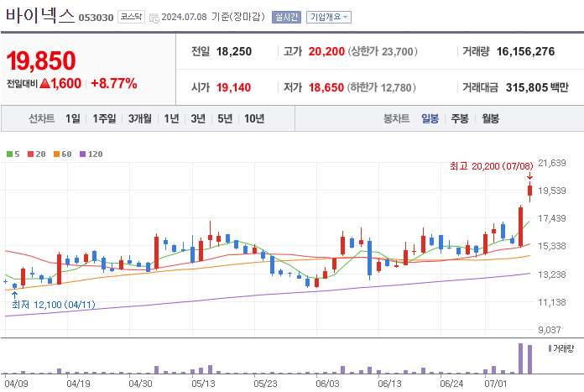This screenshot has height=392, width=584.
Task: Switch to the 3개월 line chart
Action: point(139,118)
